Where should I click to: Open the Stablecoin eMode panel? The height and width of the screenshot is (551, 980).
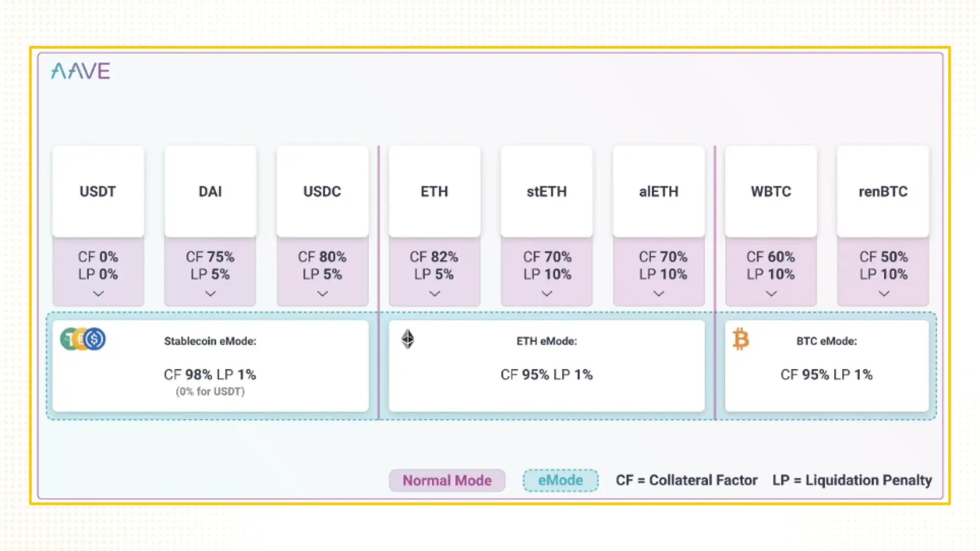(210, 366)
